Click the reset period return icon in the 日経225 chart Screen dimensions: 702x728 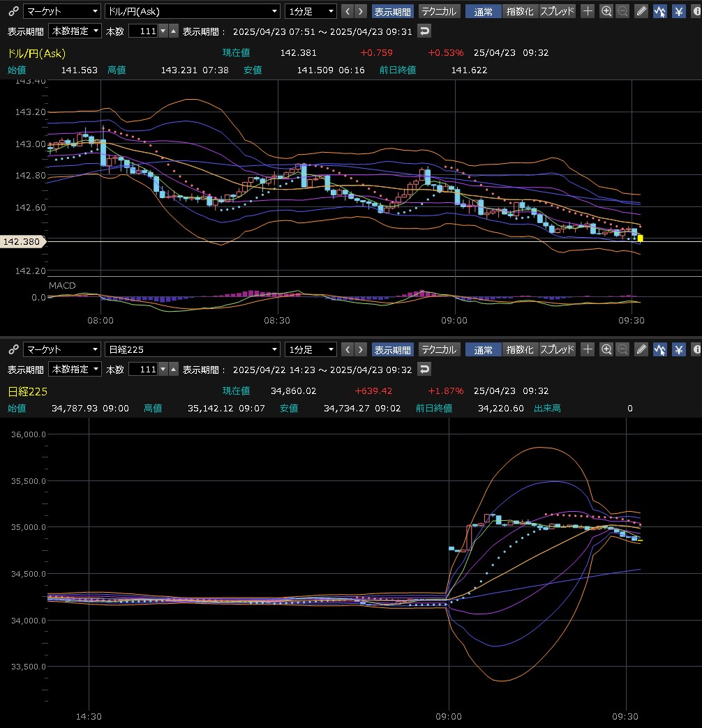click(424, 369)
